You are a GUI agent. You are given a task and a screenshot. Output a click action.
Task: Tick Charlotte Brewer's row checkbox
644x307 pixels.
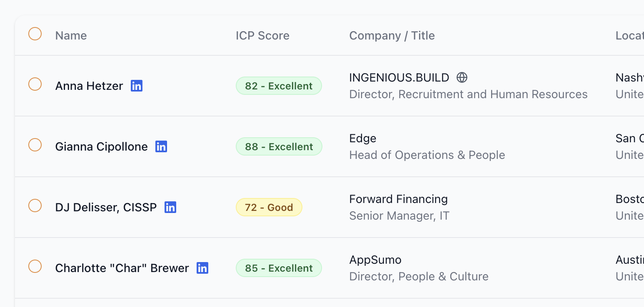[35, 266]
